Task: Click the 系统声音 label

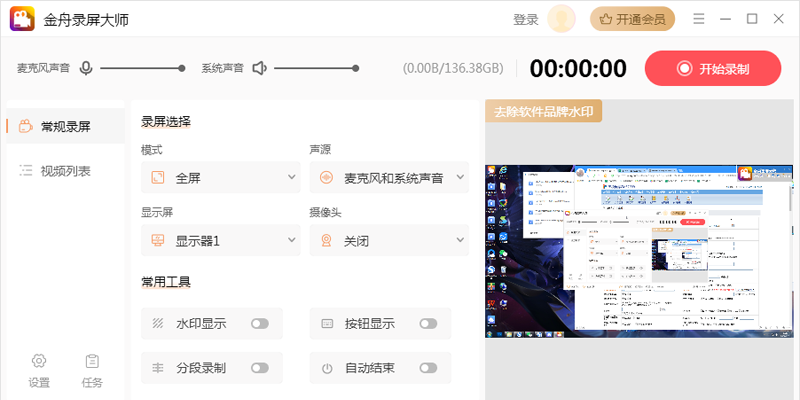Action: pyautogui.click(x=222, y=68)
